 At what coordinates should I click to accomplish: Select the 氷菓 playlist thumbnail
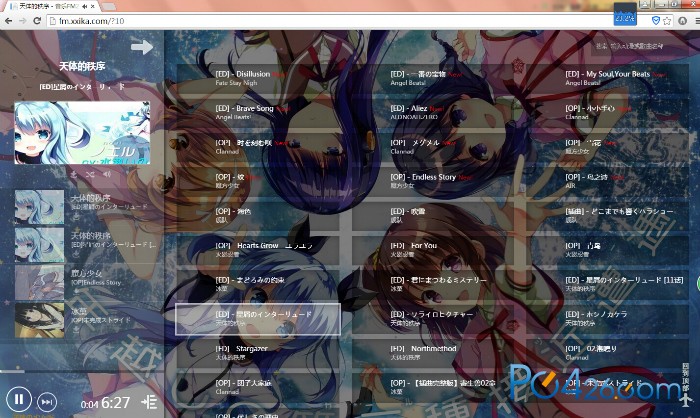[39, 320]
